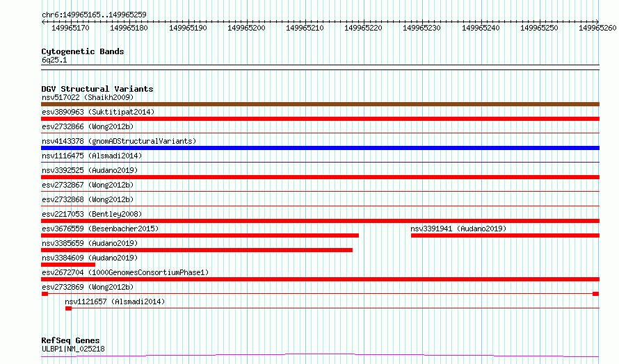
Task: Click left end block of esv2732869
Action: tap(45, 294)
